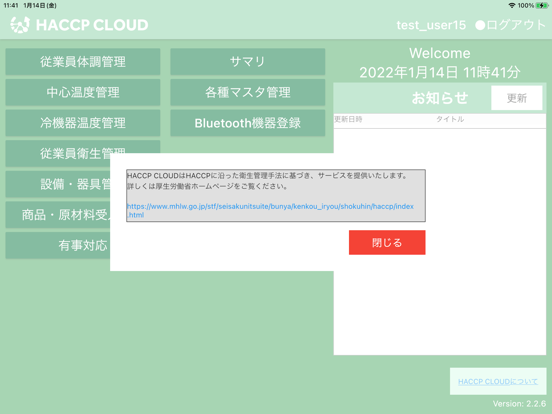Screen dimensions: 552x414
Task: Click the HACCP CLOUD logo icon
Action: pos(20,25)
